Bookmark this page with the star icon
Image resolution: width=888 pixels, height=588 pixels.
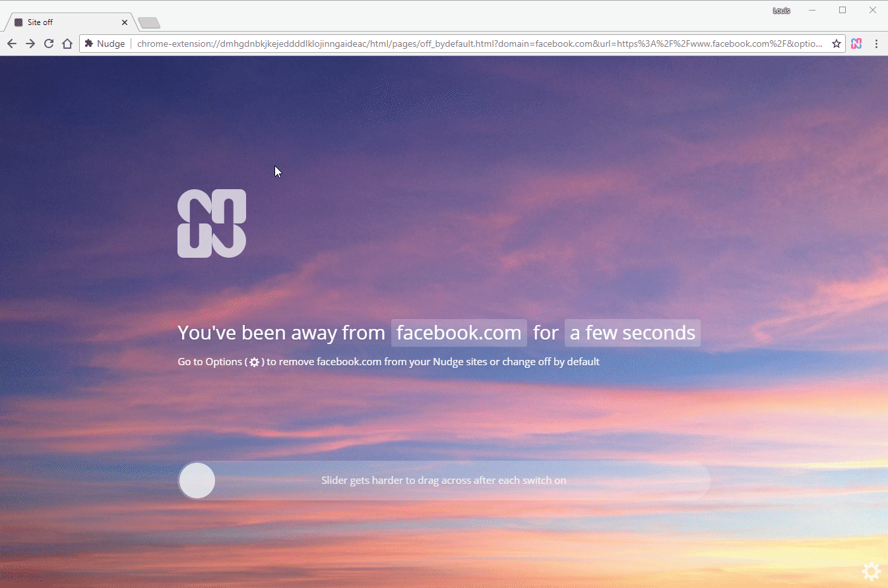pos(836,44)
